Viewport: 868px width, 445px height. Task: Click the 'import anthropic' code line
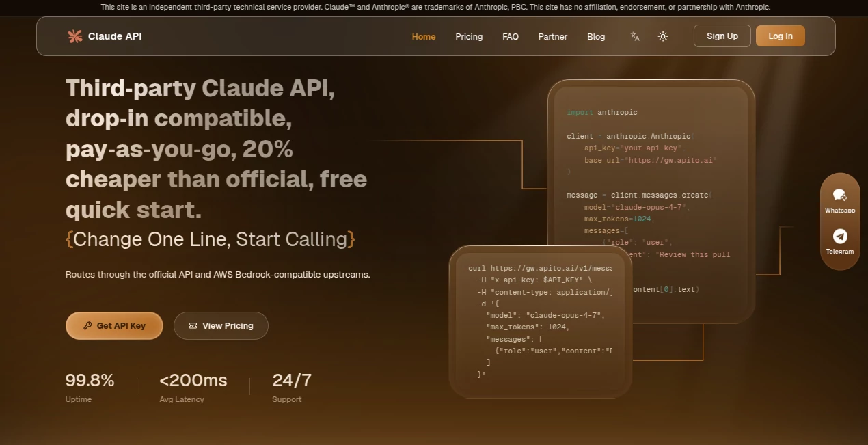pos(601,112)
